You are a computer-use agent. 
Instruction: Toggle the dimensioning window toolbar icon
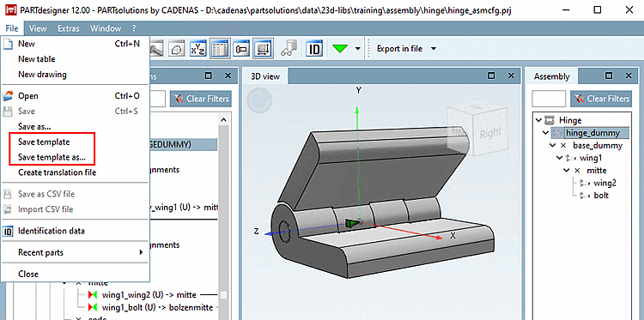tap(263, 48)
